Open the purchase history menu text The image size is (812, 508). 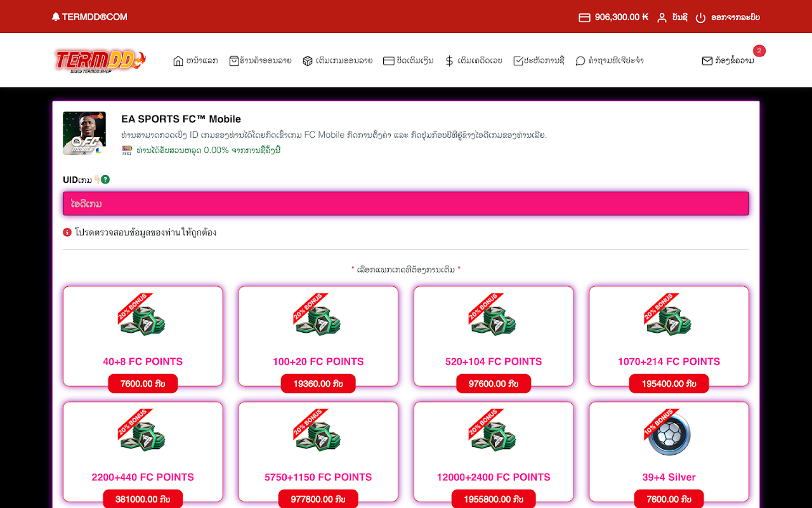544,61
